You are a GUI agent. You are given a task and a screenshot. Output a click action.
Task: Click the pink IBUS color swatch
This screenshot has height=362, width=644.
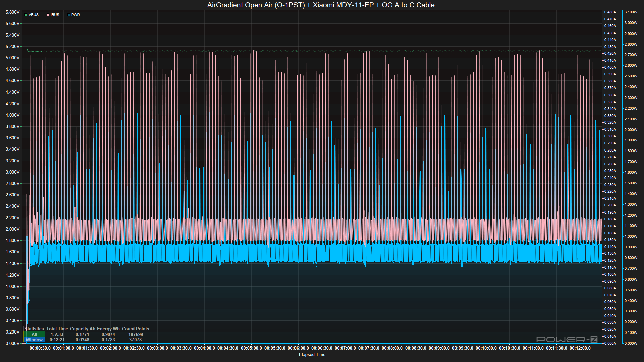point(48,15)
